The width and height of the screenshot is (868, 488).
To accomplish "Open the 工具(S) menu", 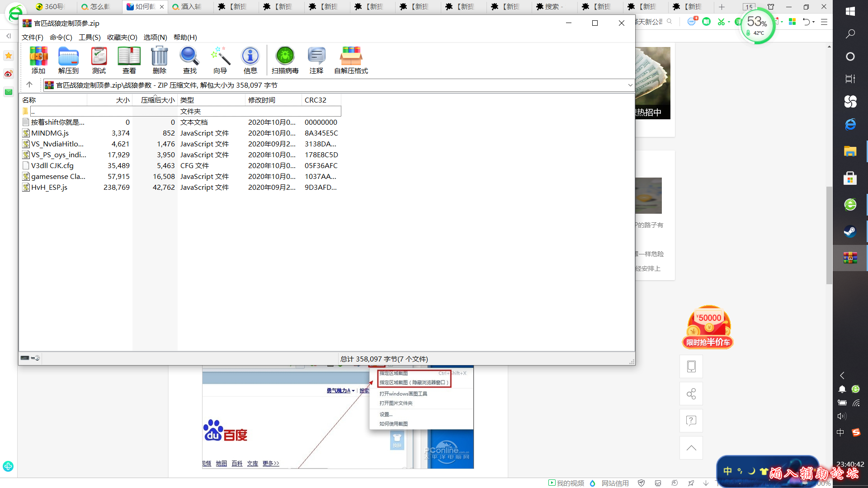I will (90, 38).
